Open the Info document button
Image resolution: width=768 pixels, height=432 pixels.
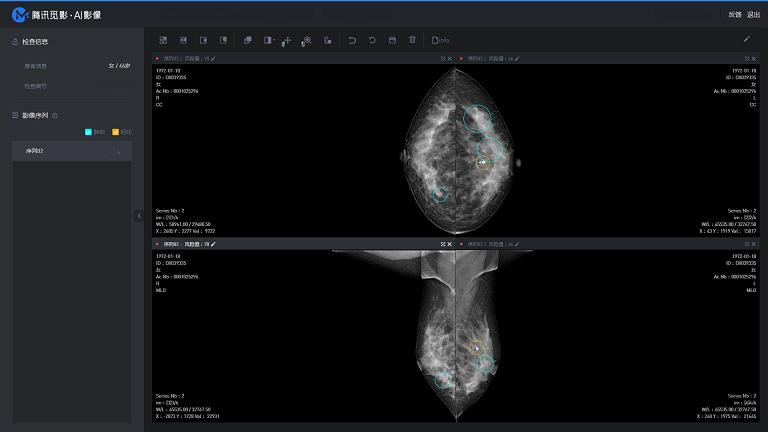tap(440, 40)
